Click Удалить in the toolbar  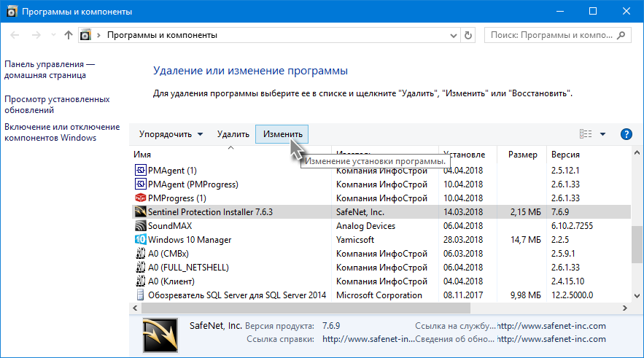[233, 134]
